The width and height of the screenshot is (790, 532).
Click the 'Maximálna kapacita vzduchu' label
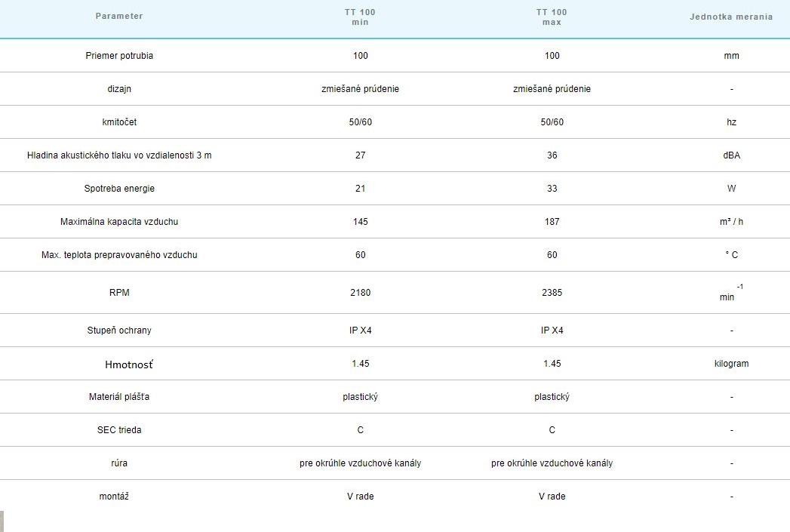(119, 222)
